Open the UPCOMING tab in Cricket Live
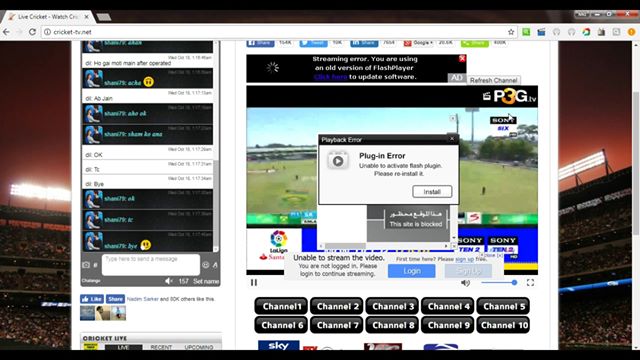Viewport: 640px width, 360px height. tap(199, 347)
